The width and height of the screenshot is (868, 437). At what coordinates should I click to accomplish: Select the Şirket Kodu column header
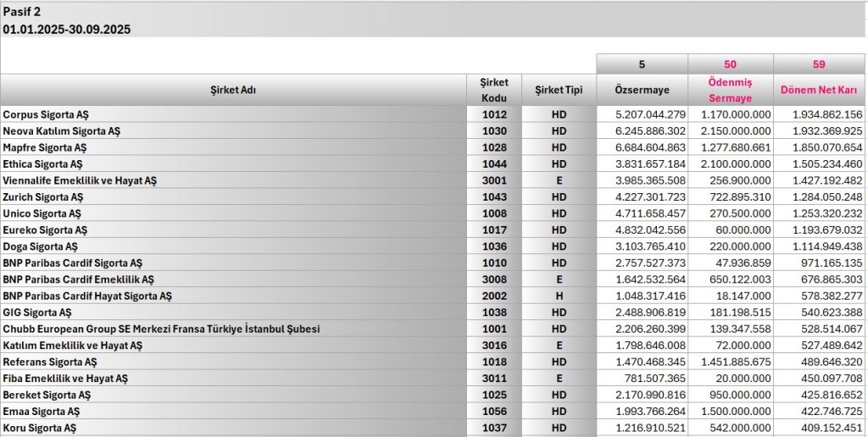click(493, 90)
